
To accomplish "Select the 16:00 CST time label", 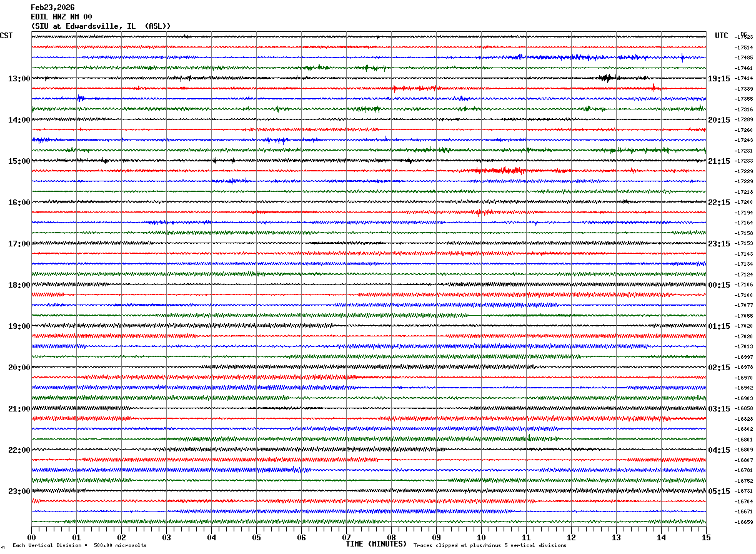I will (19, 203).
